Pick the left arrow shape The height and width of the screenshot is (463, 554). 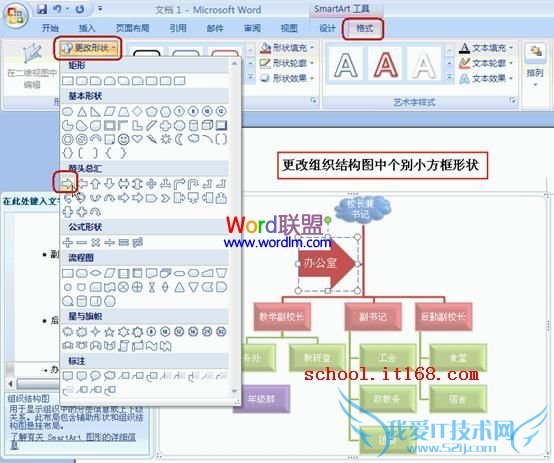(x=82, y=183)
